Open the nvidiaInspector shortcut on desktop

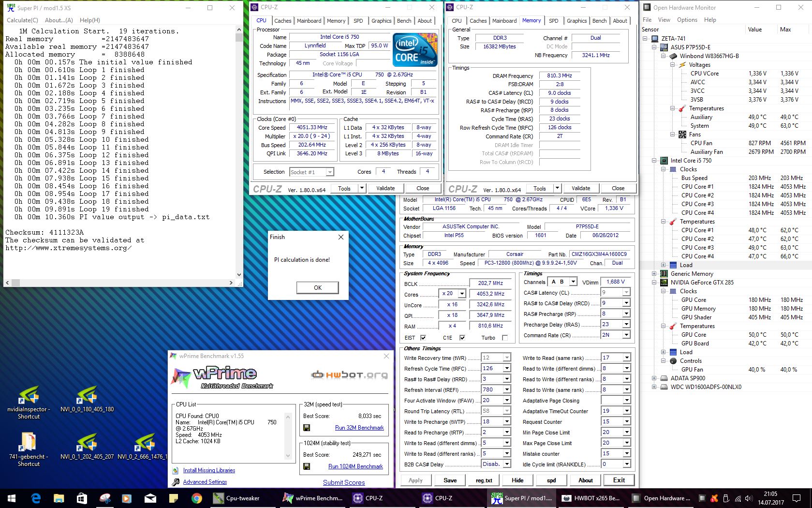coord(29,403)
